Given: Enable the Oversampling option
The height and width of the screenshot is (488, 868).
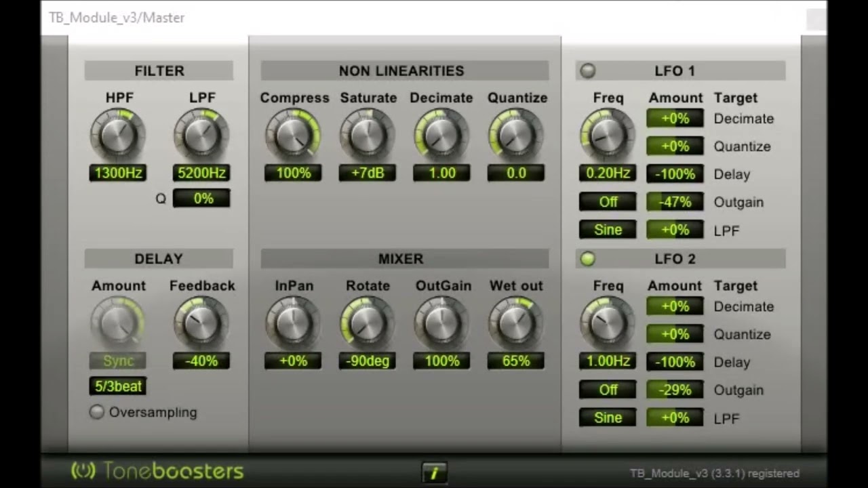Looking at the screenshot, I should tap(97, 412).
